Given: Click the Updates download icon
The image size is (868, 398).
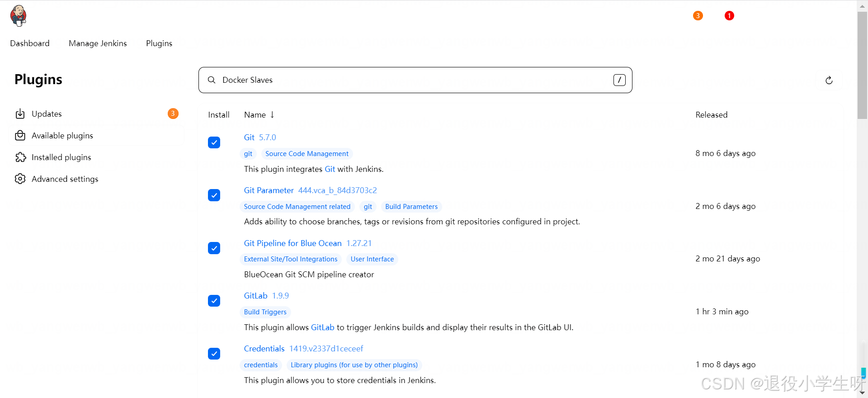Looking at the screenshot, I should coord(20,114).
